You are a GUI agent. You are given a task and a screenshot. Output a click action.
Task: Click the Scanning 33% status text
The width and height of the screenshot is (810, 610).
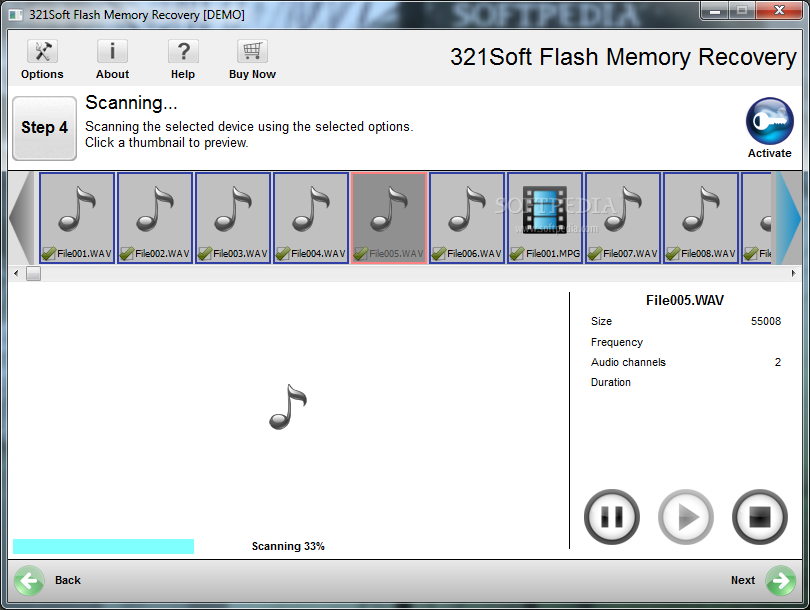coord(288,546)
